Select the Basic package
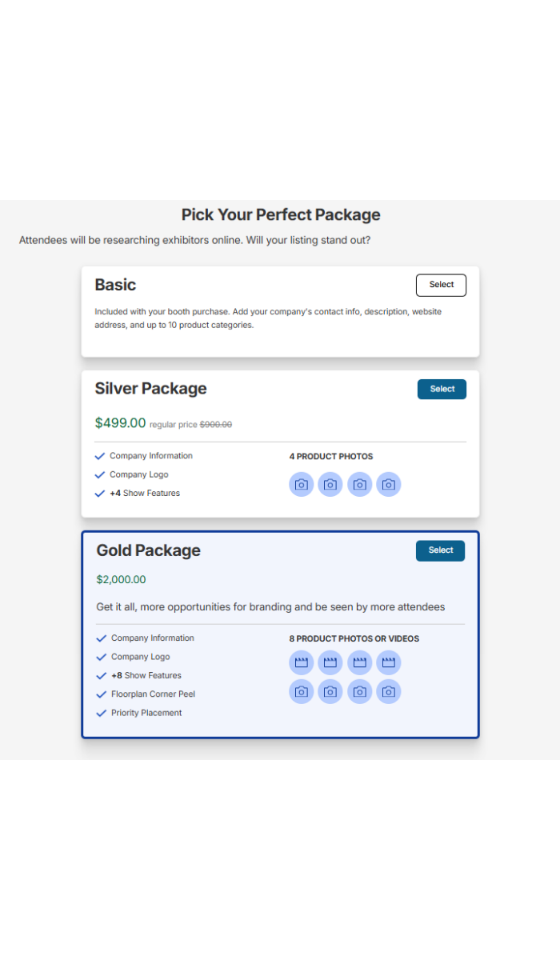 [441, 285]
